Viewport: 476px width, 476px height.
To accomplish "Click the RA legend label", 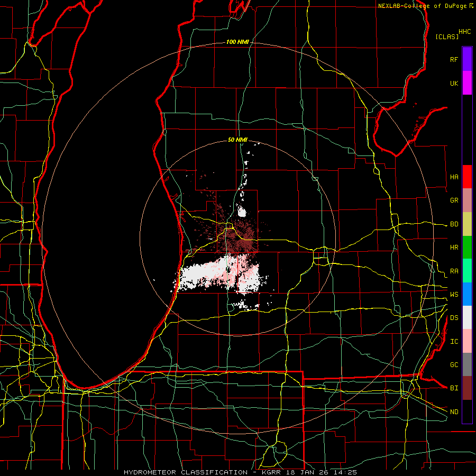I will tap(454, 271).
